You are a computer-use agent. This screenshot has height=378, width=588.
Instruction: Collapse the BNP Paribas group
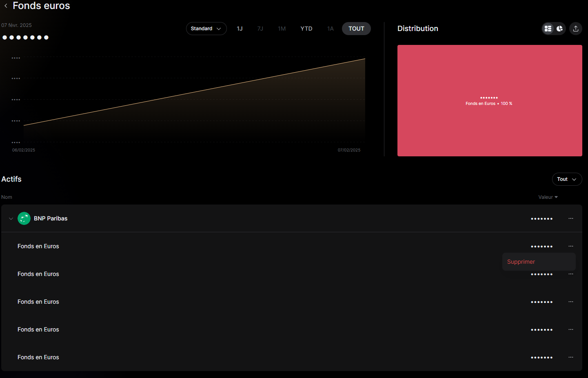tap(11, 219)
